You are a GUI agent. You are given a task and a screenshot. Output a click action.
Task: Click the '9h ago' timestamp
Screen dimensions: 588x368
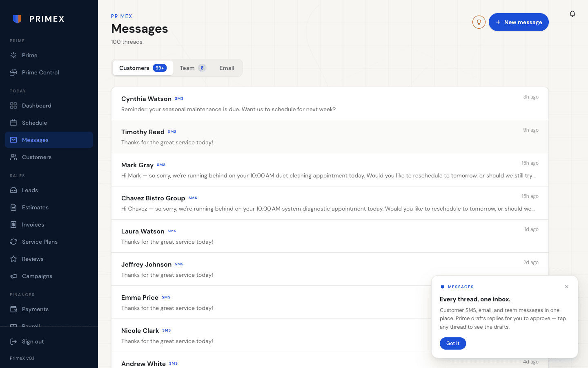point(531,130)
